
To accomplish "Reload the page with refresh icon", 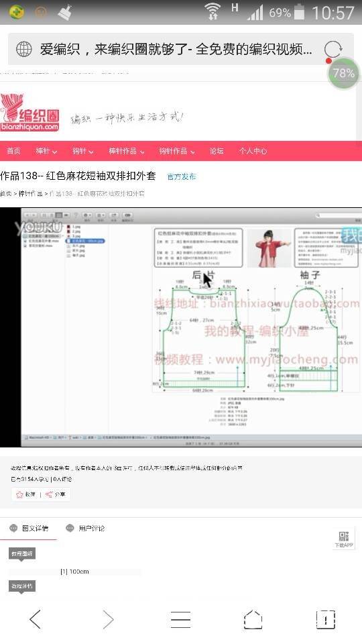I will point(333,49).
